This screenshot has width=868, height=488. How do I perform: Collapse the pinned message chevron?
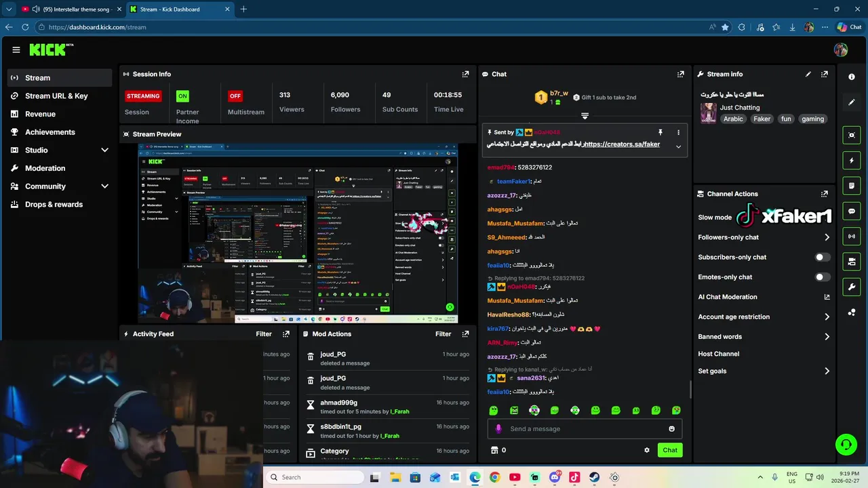tap(678, 146)
